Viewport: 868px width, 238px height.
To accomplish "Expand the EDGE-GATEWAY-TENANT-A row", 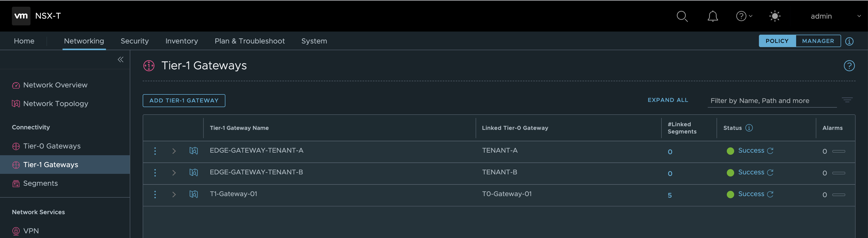I will click(x=174, y=151).
